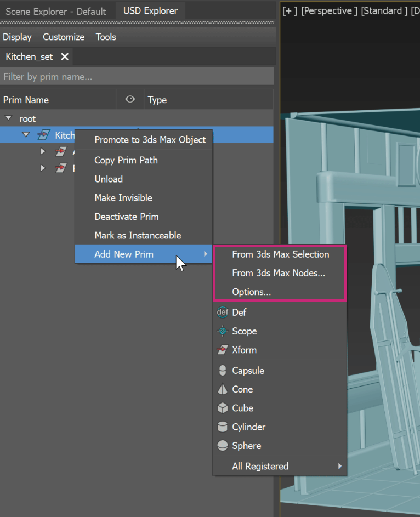This screenshot has width=420, height=517.
Task: Choose Deactivate Prim
Action: 144,217
